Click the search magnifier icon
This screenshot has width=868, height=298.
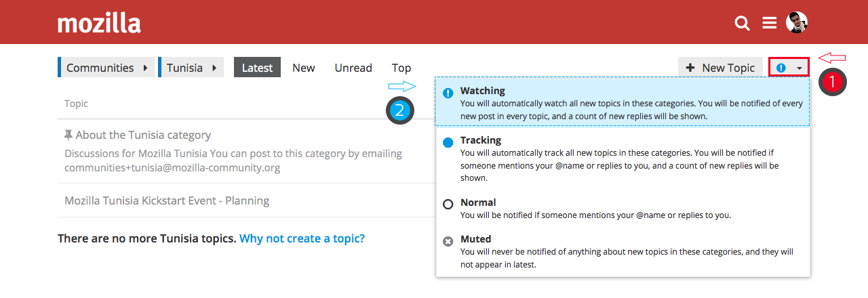[743, 24]
